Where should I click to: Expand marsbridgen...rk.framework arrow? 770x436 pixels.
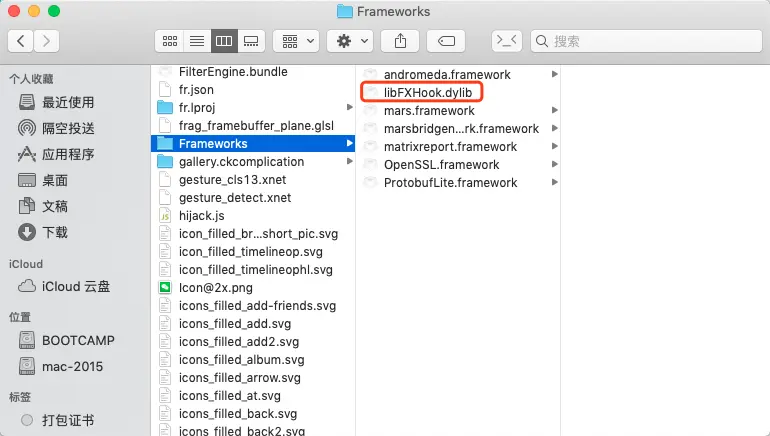pos(554,128)
